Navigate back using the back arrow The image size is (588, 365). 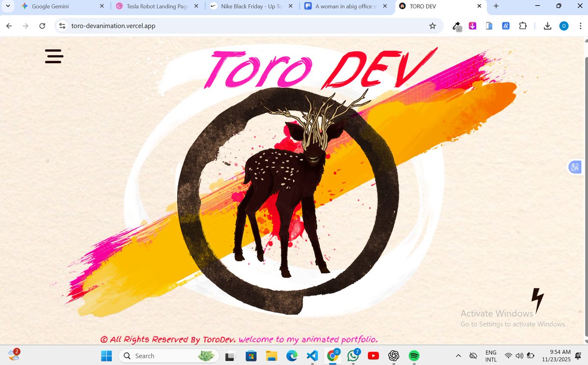[x=9, y=26]
